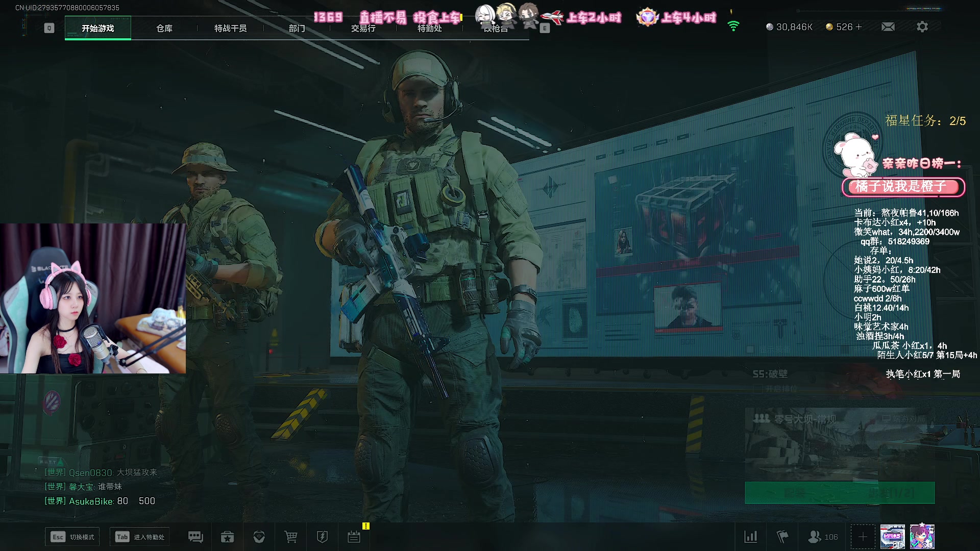Open the mail envelope icon
The height and width of the screenshot is (551, 980).
coord(888,27)
